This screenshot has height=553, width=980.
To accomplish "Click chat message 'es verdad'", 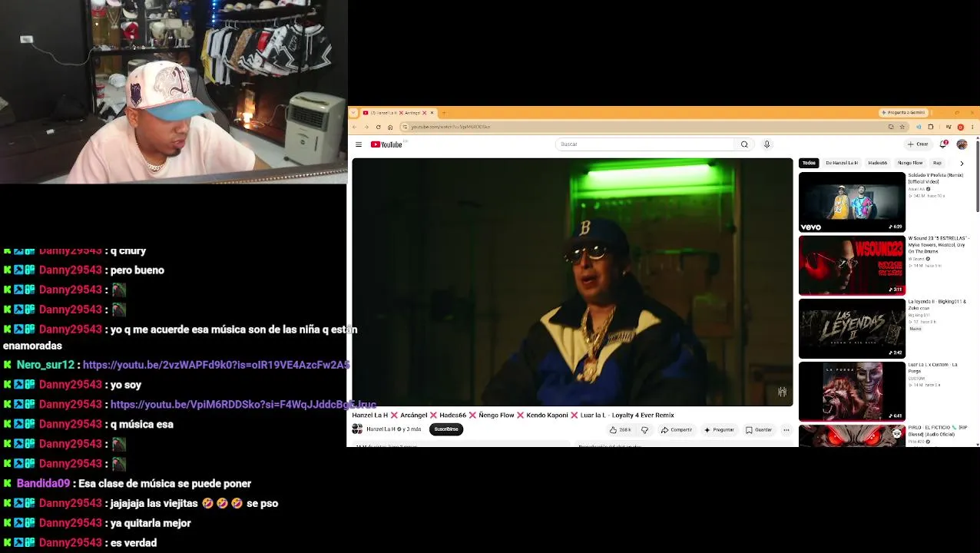I will point(134,543).
